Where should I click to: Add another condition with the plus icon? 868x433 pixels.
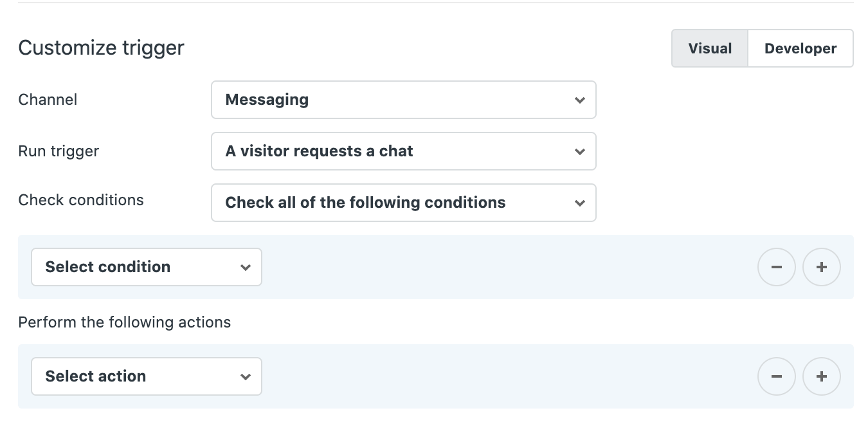pos(822,267)
